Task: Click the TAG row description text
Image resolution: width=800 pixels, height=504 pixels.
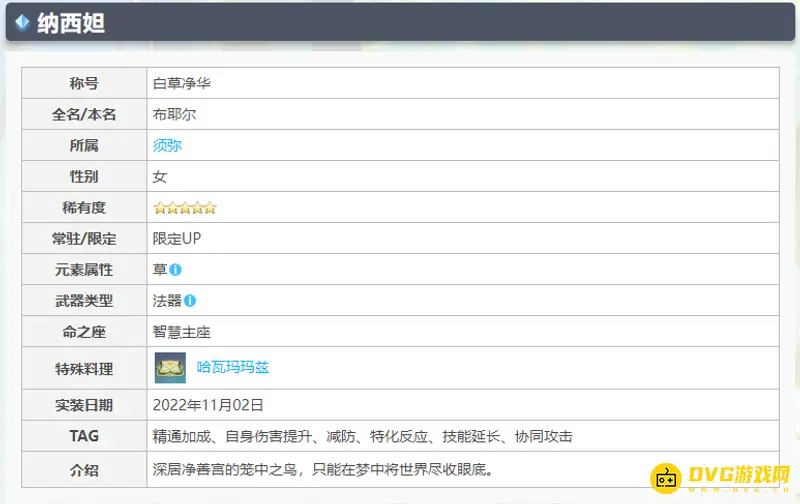Action: coord(362,437)
